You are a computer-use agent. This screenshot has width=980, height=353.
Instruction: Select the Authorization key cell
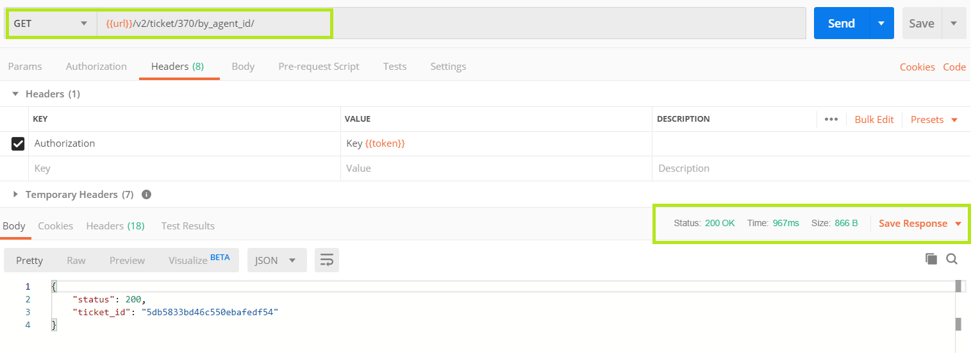(x=185, y=144)
